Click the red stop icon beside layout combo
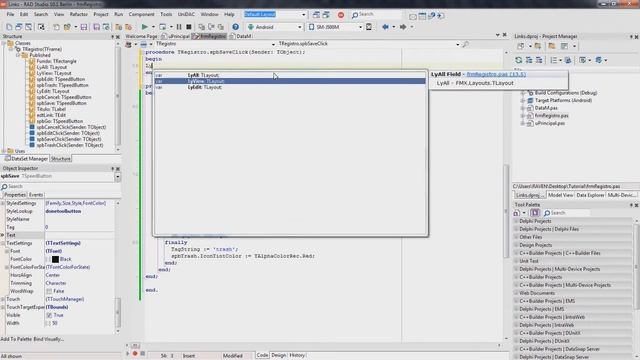Screen dimensions: 640x360 [341, 15]
